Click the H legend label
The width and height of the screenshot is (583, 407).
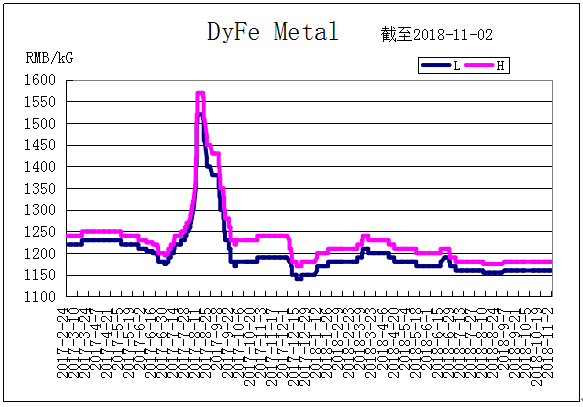coord(500,66)
